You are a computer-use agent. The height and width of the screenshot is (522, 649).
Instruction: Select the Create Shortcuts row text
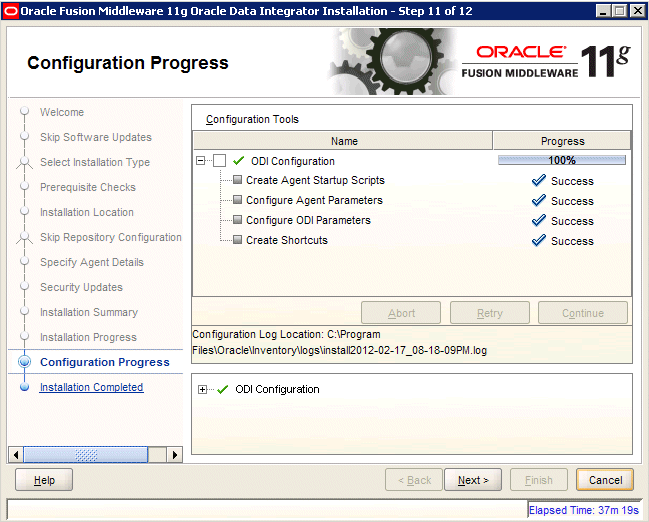pos(286,240)
